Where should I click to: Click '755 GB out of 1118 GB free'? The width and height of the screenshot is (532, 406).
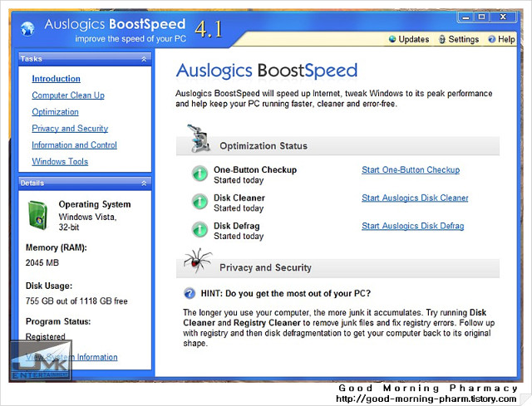[x=76, y=301]
